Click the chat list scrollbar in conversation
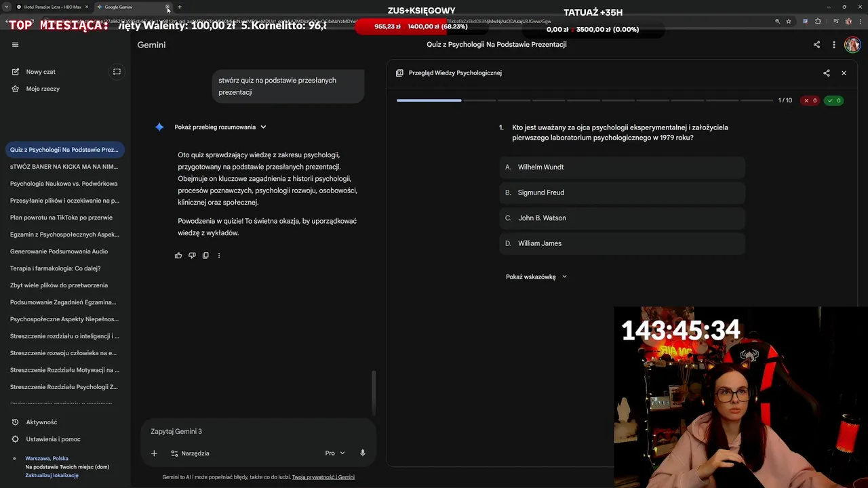The image size is (868, 488). click(374, 392)
